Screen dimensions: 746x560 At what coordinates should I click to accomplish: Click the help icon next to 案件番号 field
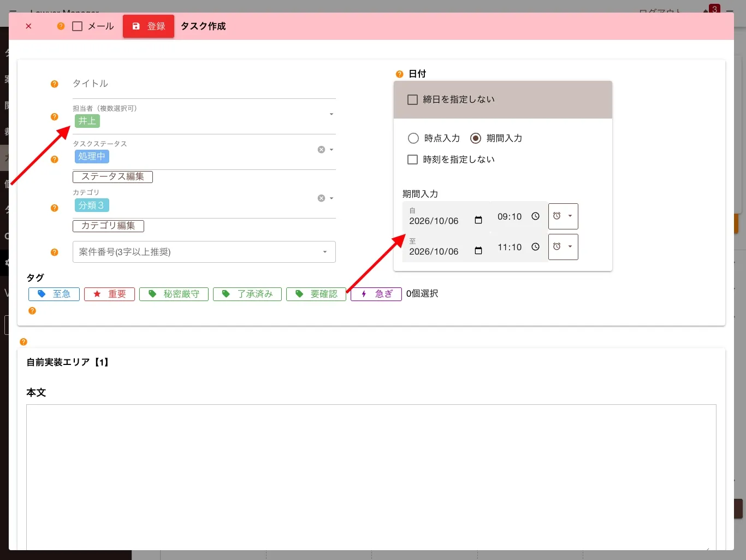click(54, 252)
